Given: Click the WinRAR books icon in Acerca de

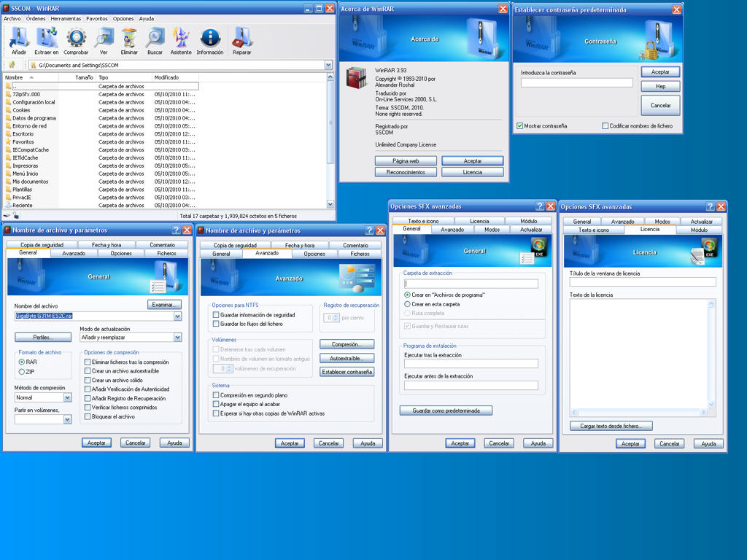Looking at the screenshot, I should [356, 78].
